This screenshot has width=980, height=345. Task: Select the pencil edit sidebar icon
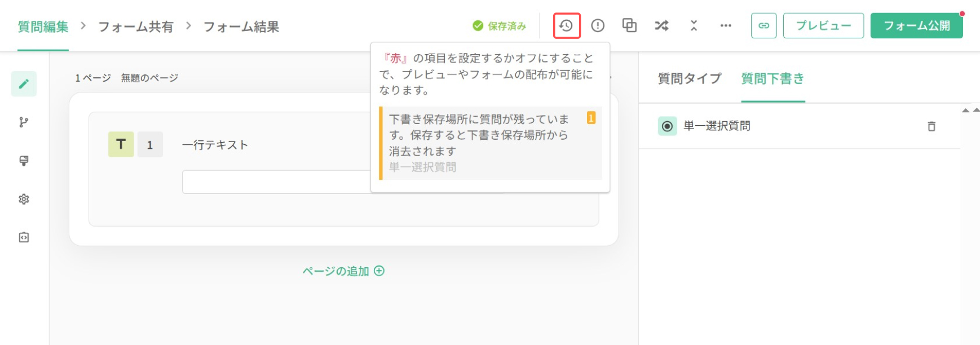24,84
